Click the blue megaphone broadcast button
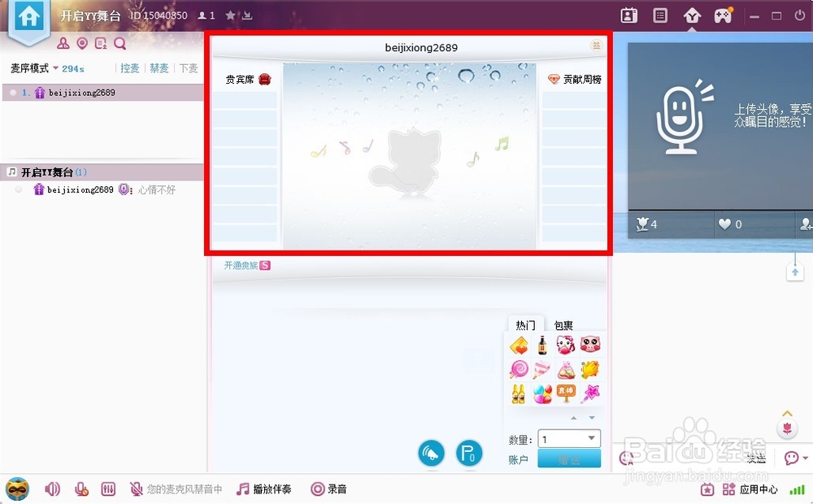The width and height of the screenshot is (813, 504). pos(431,453)
